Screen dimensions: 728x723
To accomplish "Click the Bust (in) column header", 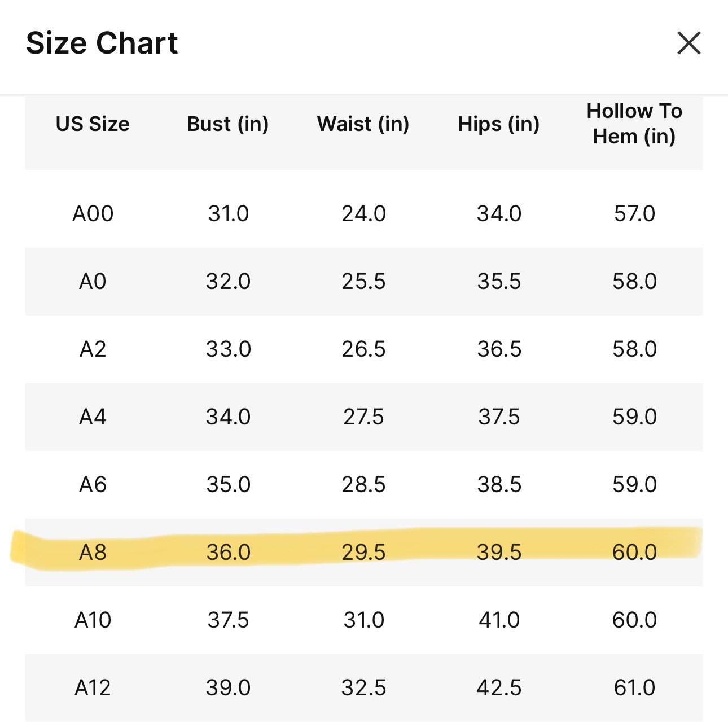I will [x=228, y=124].
